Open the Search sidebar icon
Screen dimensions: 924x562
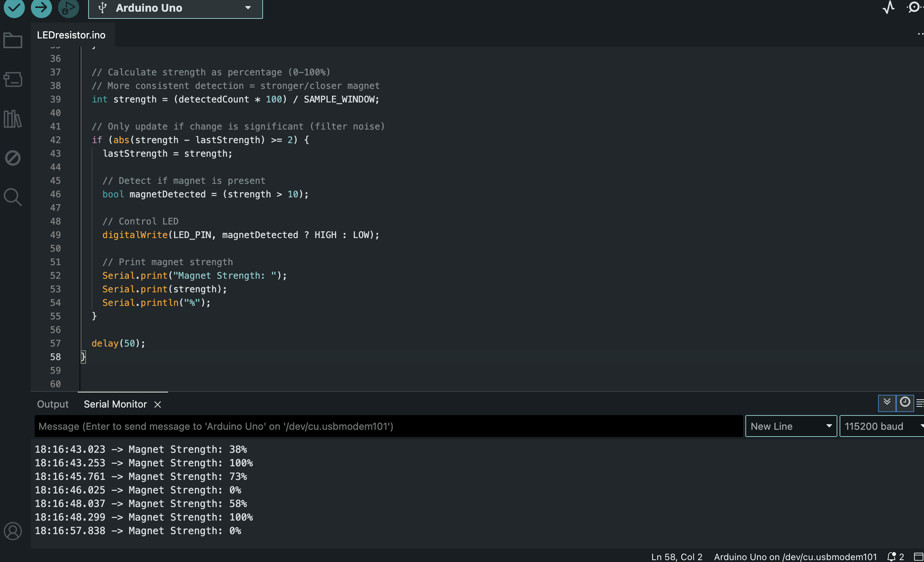[12, 197]
